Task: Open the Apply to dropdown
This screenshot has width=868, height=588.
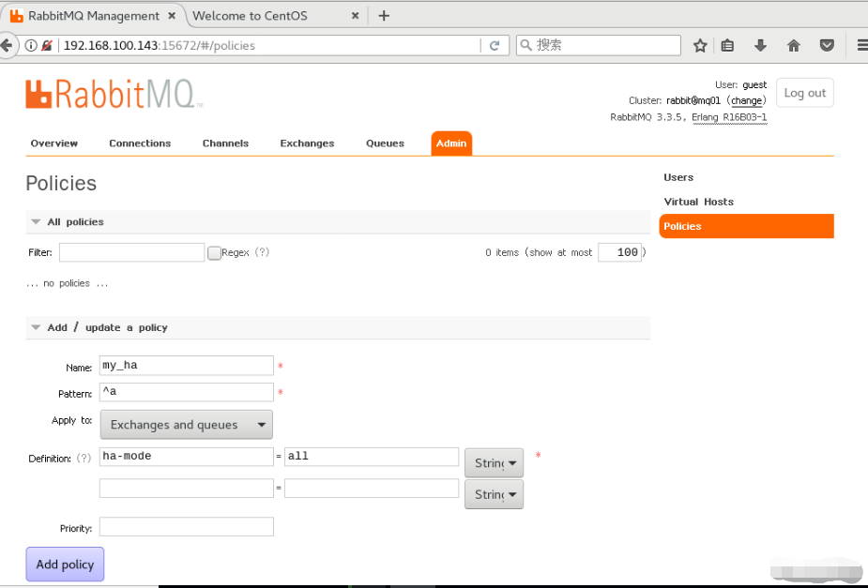Action: coord(187,425)
